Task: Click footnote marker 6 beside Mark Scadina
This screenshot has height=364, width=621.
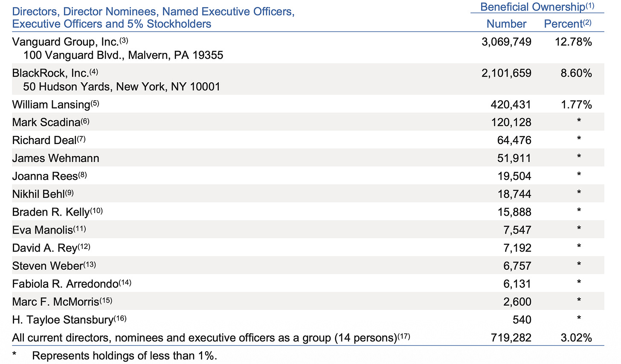Action: click(85, 121)
